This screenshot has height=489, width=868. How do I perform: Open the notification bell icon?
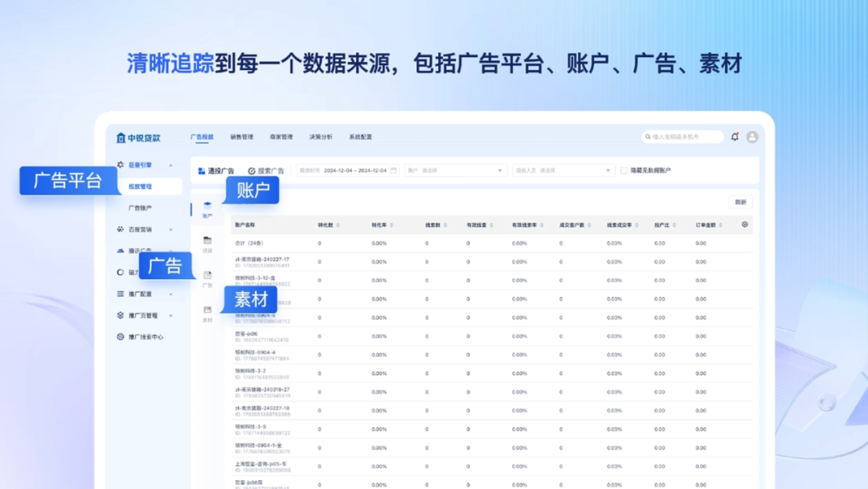pyautogui.click(x=735, y=137)
